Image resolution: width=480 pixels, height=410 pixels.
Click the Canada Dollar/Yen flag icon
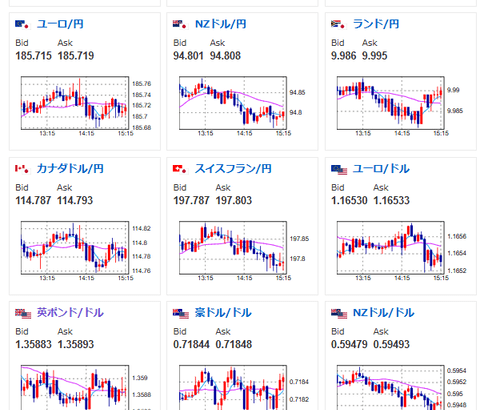click(23, 169)
